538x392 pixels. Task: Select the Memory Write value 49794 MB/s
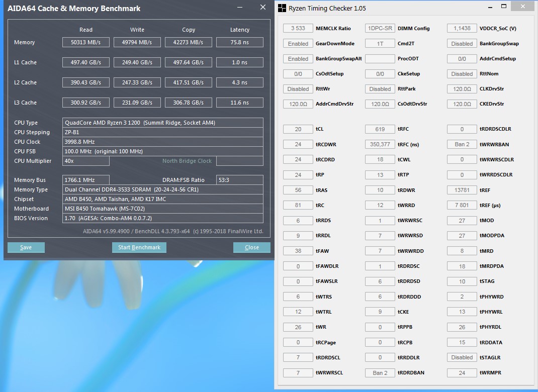[137, 42]
